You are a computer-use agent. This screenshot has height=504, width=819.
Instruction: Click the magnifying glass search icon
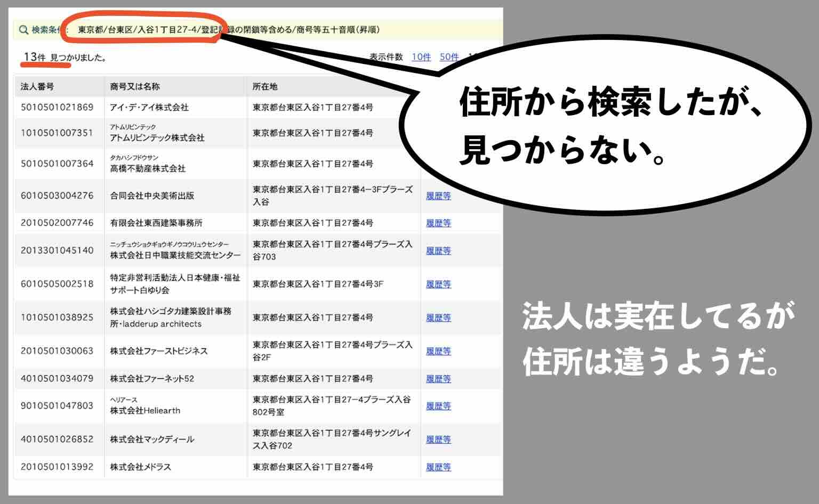[22, 30]
